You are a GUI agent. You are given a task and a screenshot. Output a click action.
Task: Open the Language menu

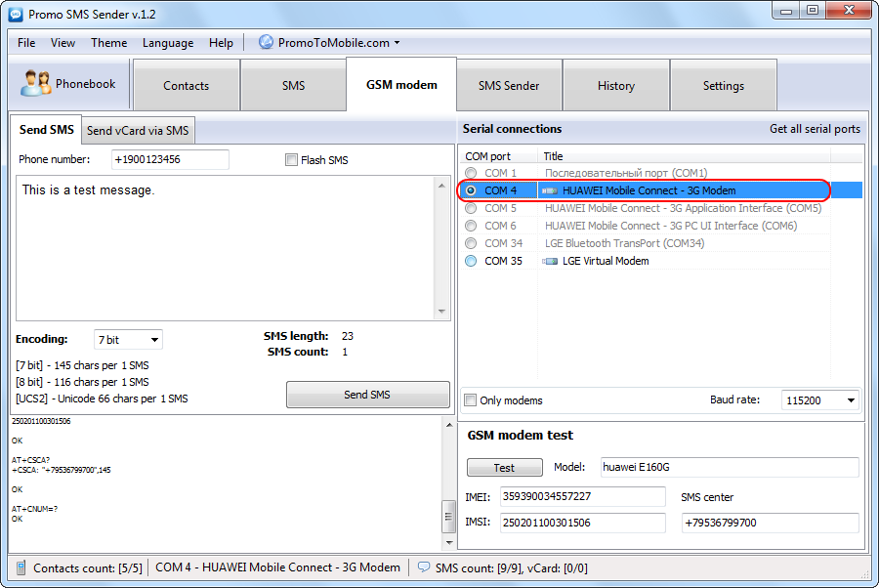pyautogui.click(x=168, y=43)
